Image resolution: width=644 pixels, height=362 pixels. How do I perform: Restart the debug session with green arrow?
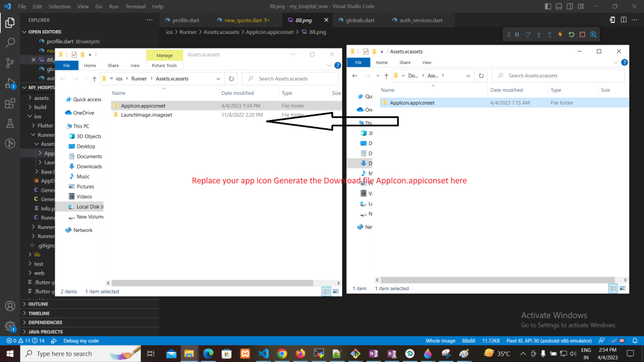point(571,35)
